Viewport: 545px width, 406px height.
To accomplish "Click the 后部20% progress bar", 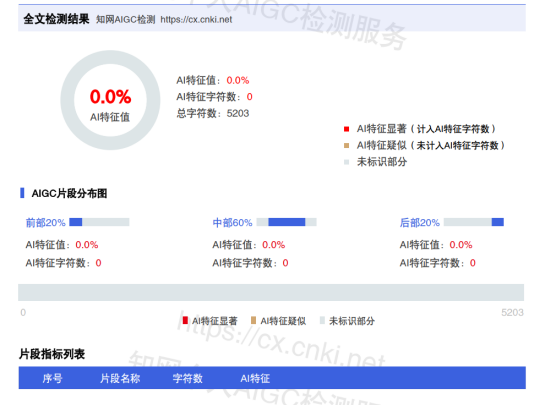I will point(474,222).
